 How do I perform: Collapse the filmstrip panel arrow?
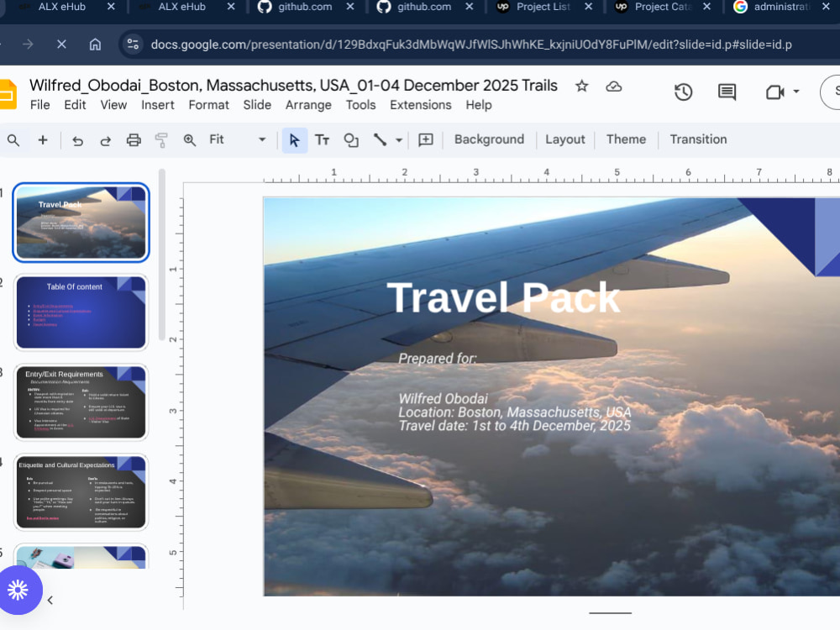tap(50, 601)
